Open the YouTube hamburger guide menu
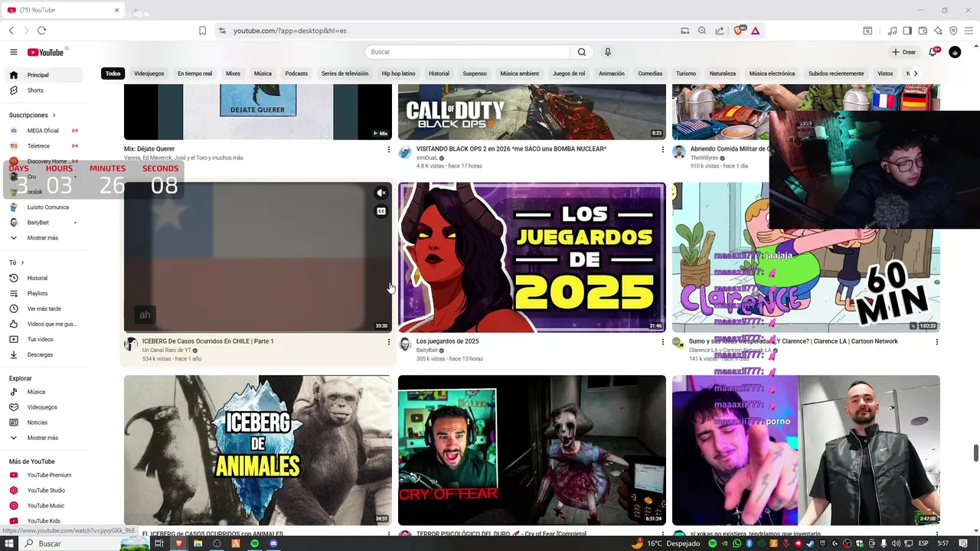Viewport: 980px width, 551px height. [14, 52]
